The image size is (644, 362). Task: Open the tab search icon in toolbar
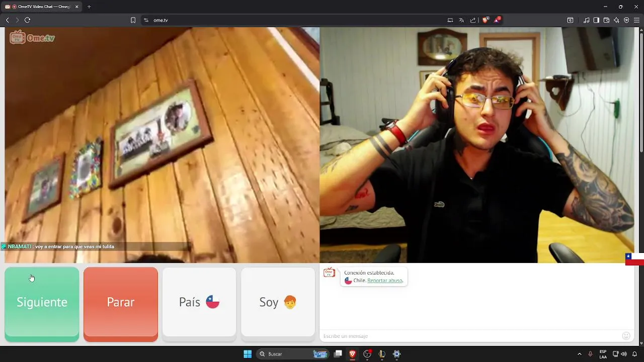[570, 20]
